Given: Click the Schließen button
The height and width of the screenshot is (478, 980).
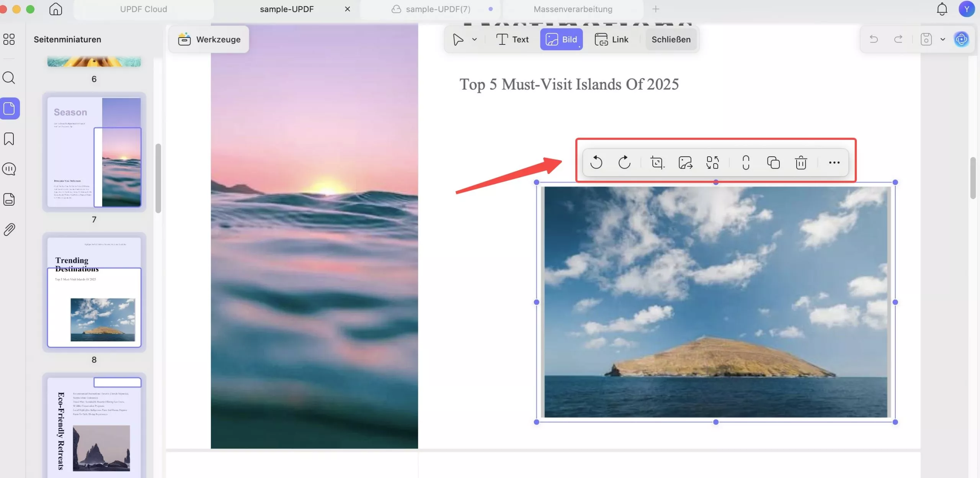Looking at the screenshot, I should pyautogui.click(x=671, y=39).
